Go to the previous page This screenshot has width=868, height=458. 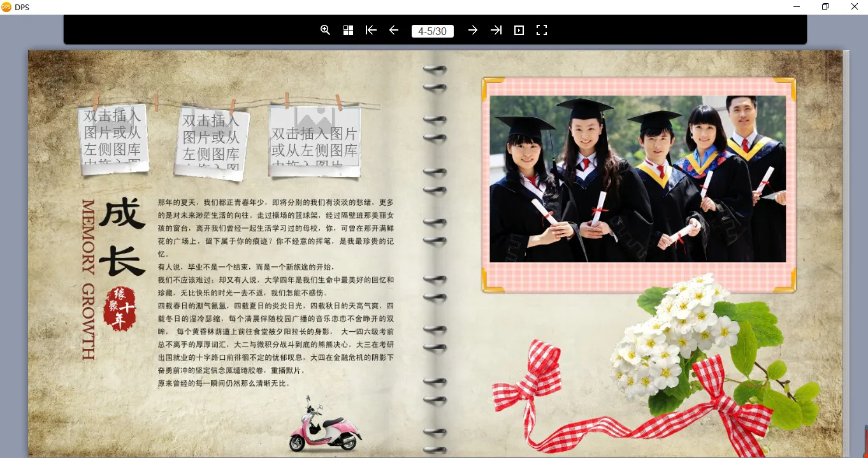coord(394,30)
